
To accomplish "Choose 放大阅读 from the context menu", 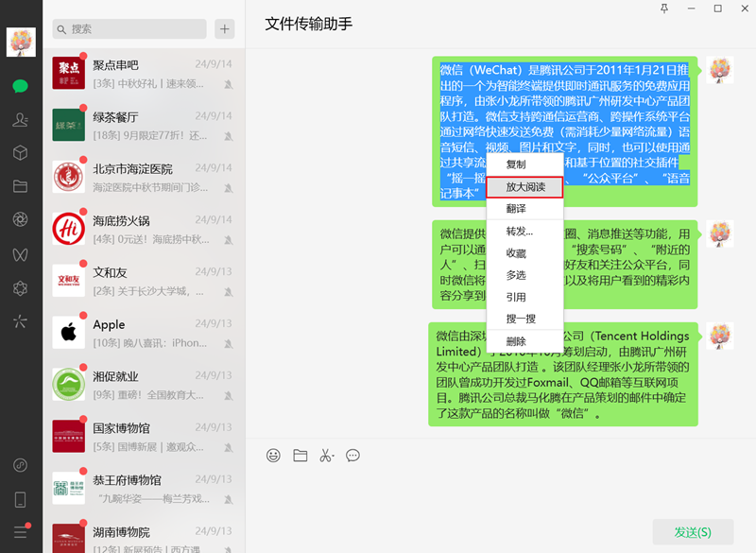I will pos(524,187).
